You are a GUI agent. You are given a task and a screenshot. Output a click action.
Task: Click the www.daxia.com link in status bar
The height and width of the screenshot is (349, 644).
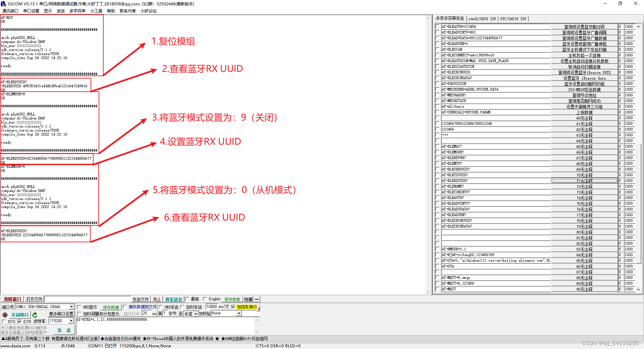point(16,346)
